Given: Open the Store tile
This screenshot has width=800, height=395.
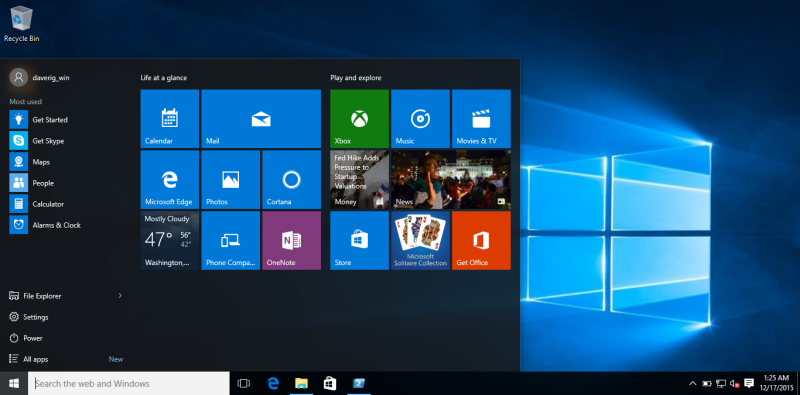Looking at the screenshot, I should click(359, 240).
